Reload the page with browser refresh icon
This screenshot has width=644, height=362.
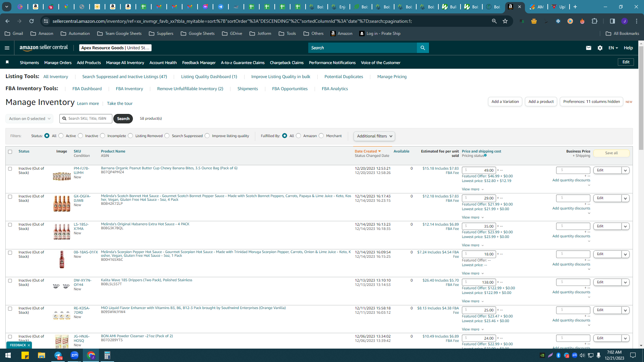click(x=32, y=21)
